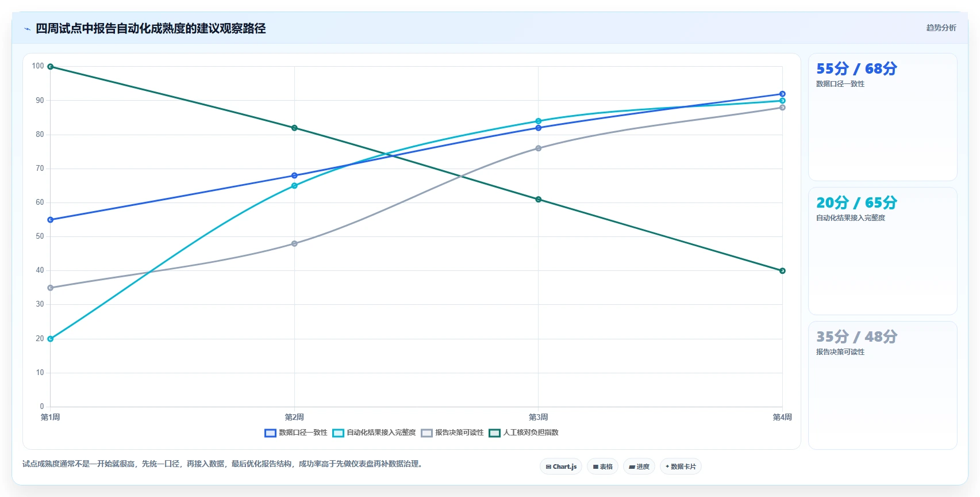Hide the 报告决策可读性 legend series
Image resolution: width=980 pixels, height=497 pixels.
click(x=452, y=433)
